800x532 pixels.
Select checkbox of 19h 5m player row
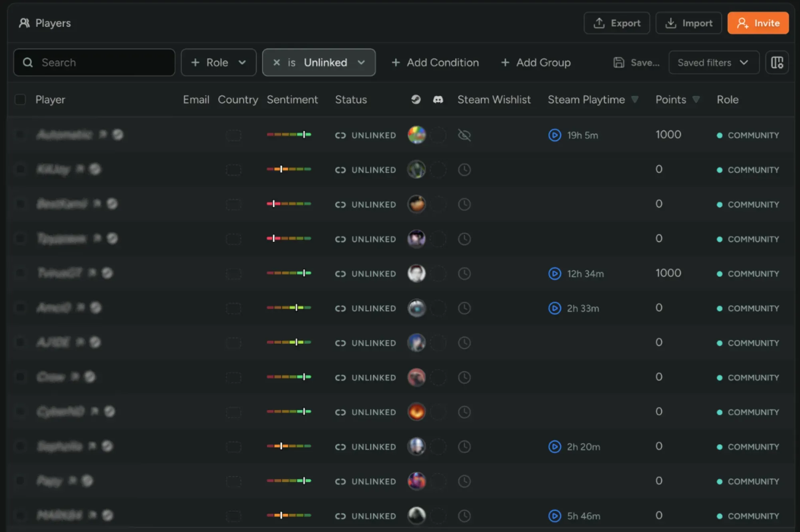[20, 135]
